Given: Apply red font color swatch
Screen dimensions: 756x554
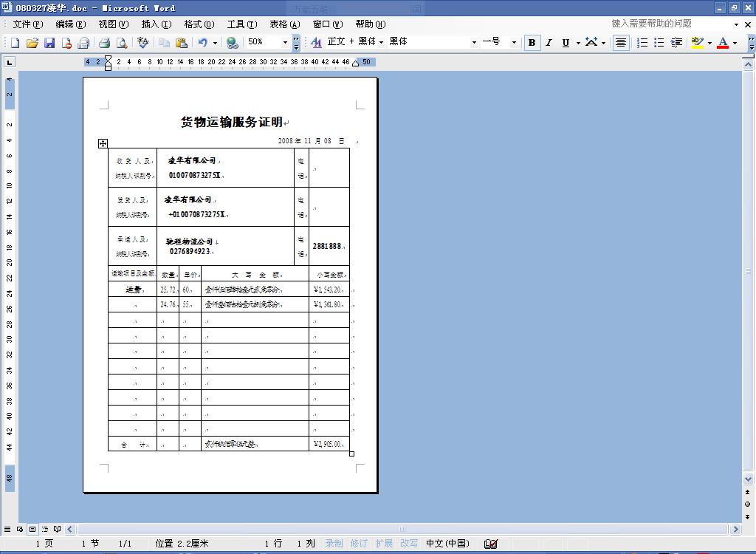Looking at the screenshot, I should click(723, 43).
